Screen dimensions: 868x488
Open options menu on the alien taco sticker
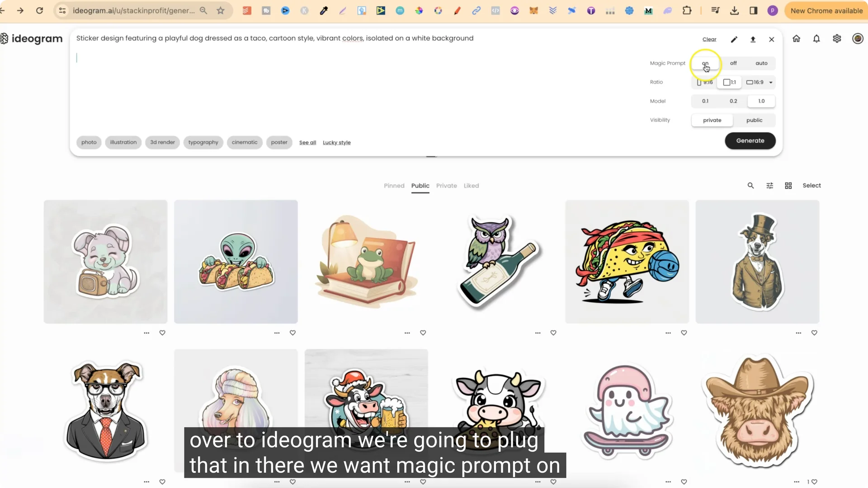coord(277,333)
